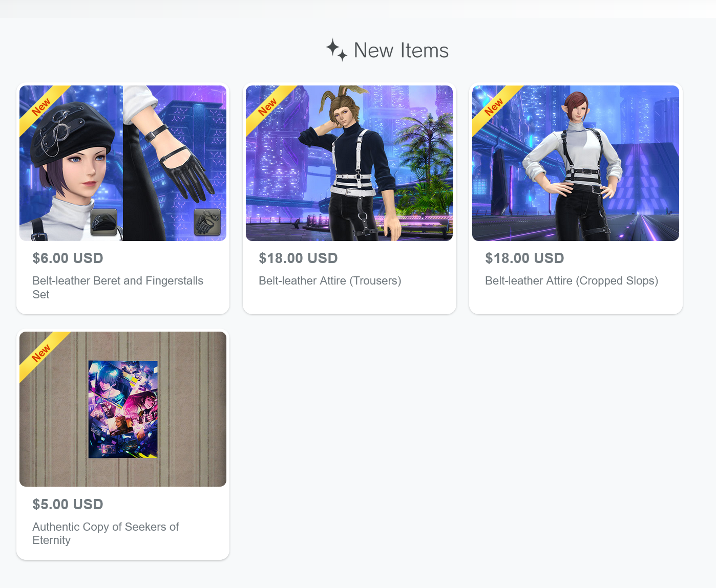The width and height of the screenshot is (716, 588).
Task: Click the New Items section heading
Action: click(401, 51)
